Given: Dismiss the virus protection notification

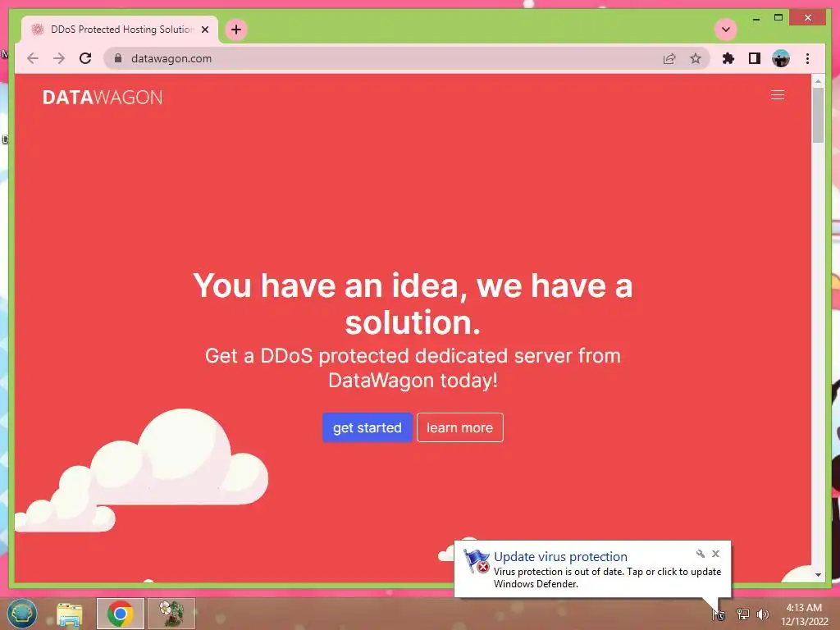Looking at the screenshot, I should click(715, 554).
